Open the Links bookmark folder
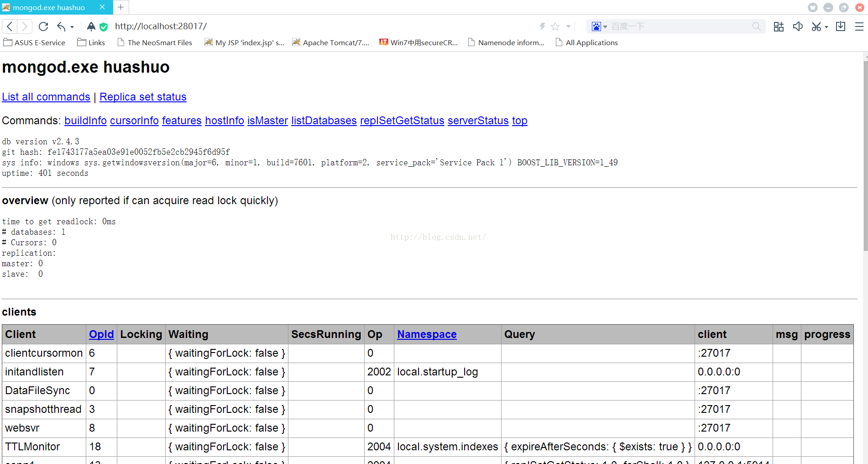Viewport: 868px width, 464px height. click(x=91, y=42)
